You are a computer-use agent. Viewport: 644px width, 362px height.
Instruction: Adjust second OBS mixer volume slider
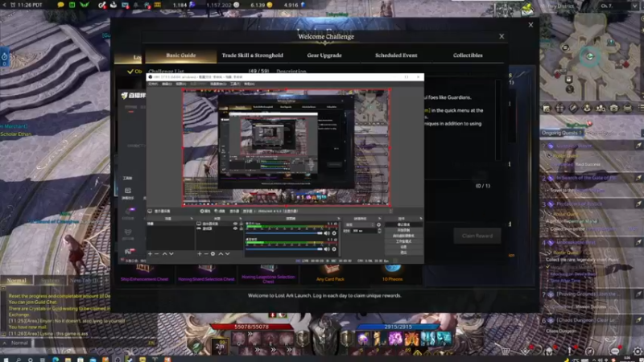284,249
